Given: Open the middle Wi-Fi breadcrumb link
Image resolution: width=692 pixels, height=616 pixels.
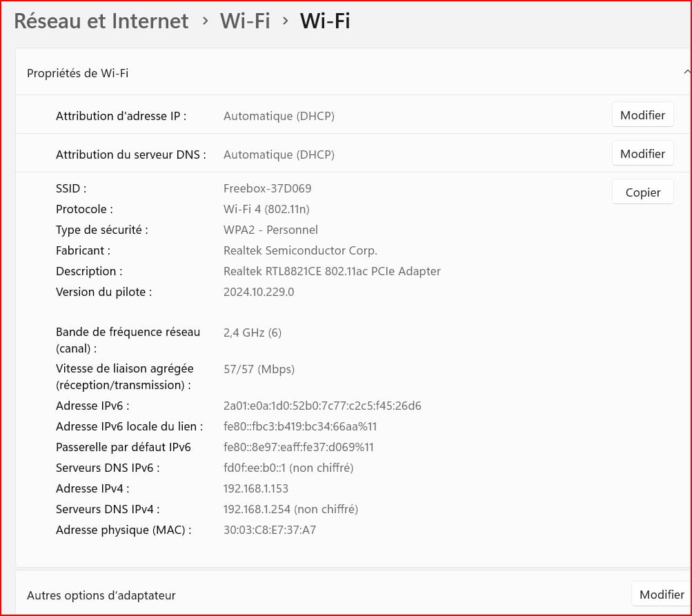Looking at the screenshot, I should [244, 21].
